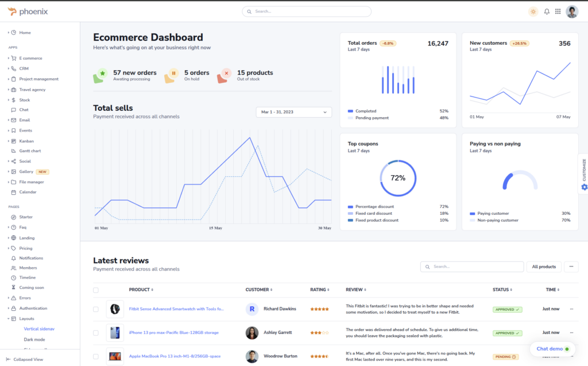Click the top search input field
Viewport: 588px width, 366px height.
tap(307, 11)
